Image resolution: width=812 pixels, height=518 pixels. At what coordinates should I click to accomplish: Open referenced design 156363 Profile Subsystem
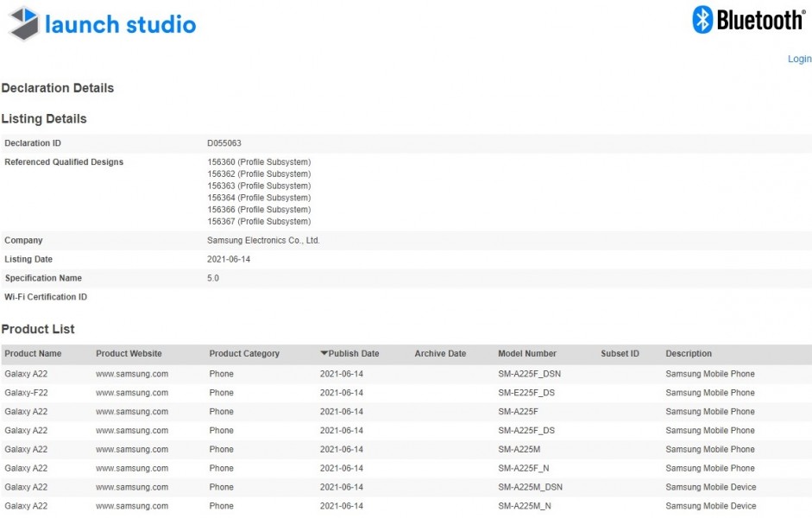(x=259, y=186)
